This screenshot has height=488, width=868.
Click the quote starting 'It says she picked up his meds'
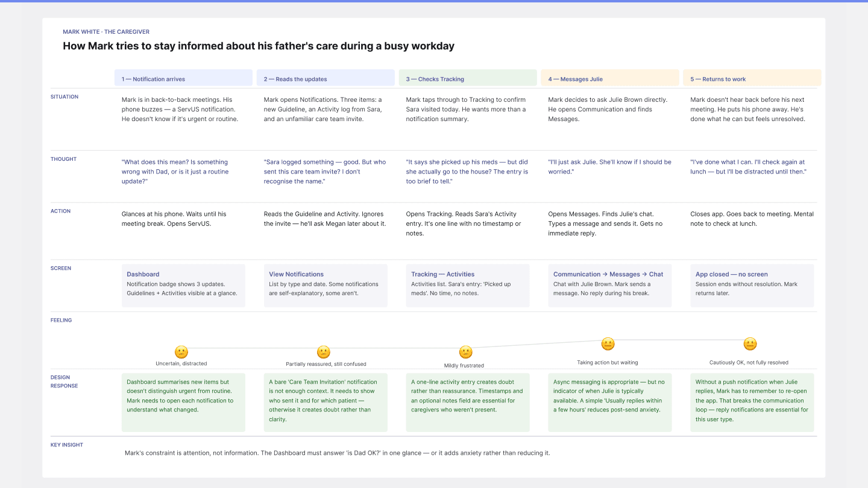467,172
